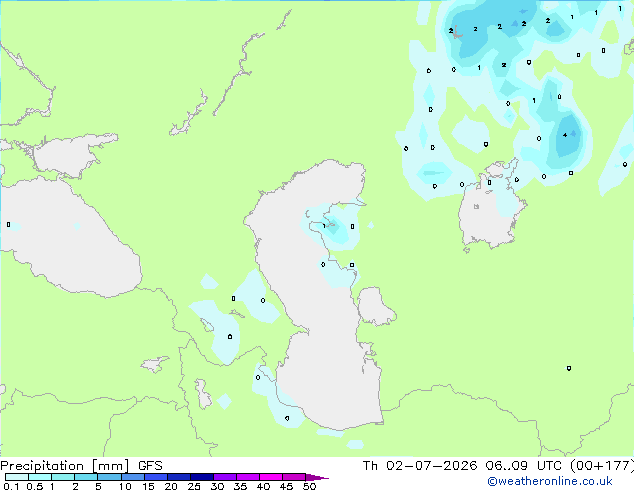Select the legend swatch between 2 and 5
The image size is (634, 490).
[86, 477]
